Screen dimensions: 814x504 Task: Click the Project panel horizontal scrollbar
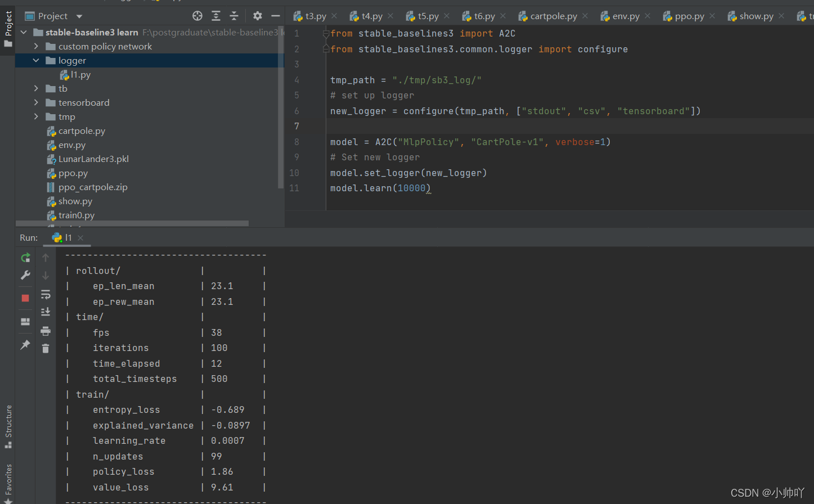point(132,223)
